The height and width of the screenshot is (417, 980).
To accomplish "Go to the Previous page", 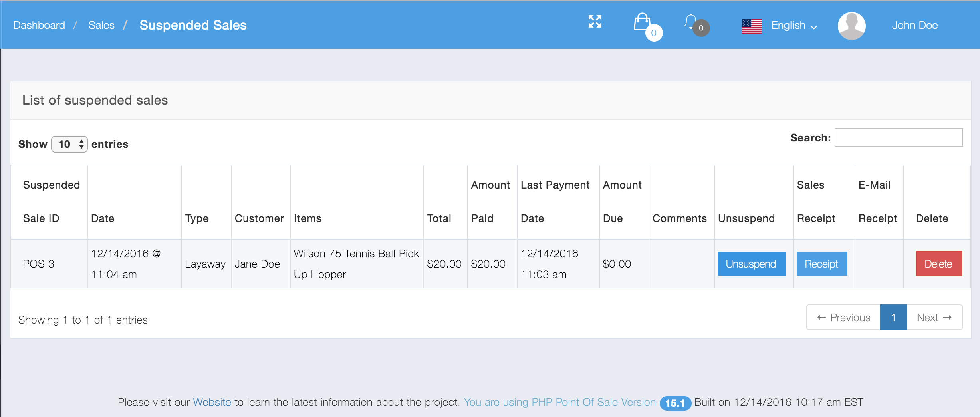I will click(843, 318).
